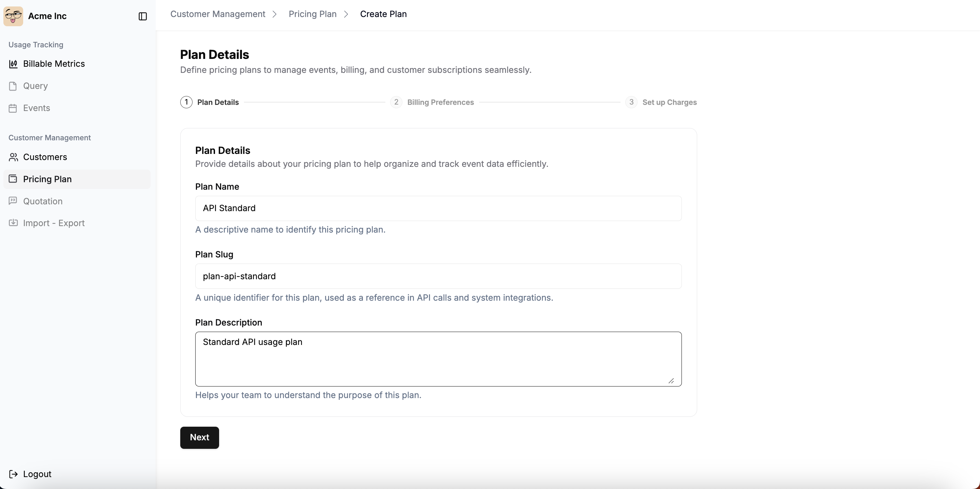Click Customer Management breadcrumb link

218,14
